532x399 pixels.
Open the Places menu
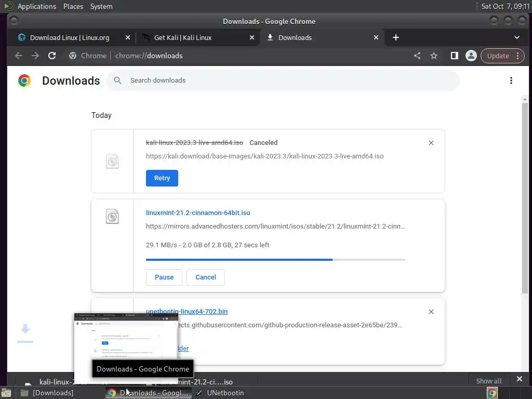(x=73, y=6)
